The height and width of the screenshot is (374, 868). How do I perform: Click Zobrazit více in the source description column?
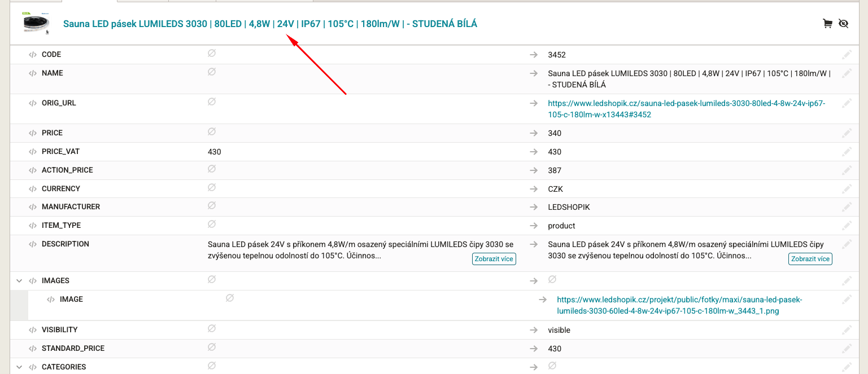pyautogui.click(x=494, y=259)
